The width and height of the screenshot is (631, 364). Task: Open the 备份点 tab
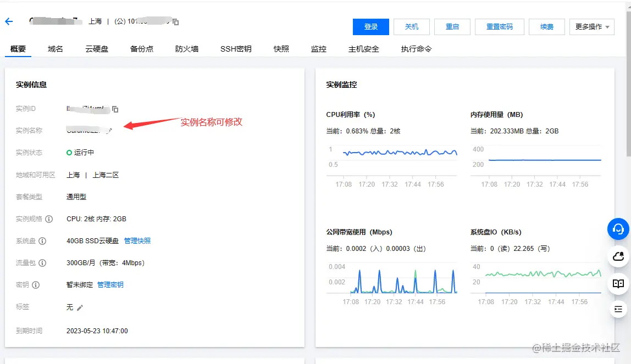pos(142,49)
